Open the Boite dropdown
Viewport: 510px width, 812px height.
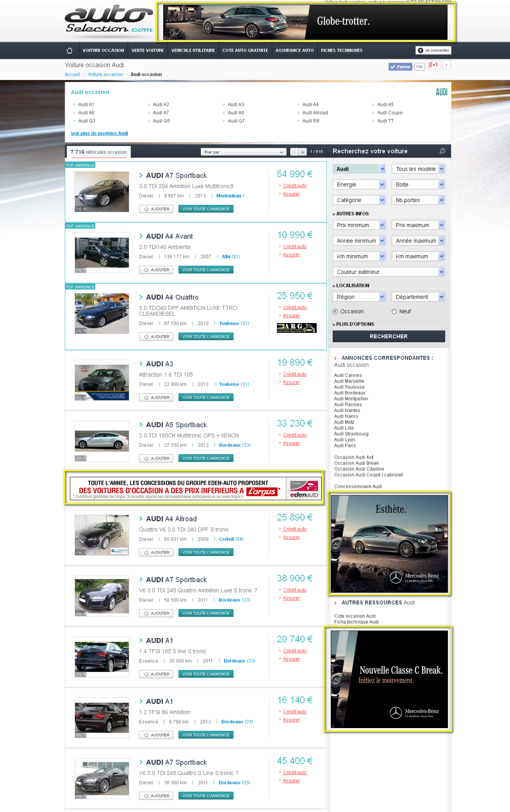pyautogui.click(x=418, y=185)
